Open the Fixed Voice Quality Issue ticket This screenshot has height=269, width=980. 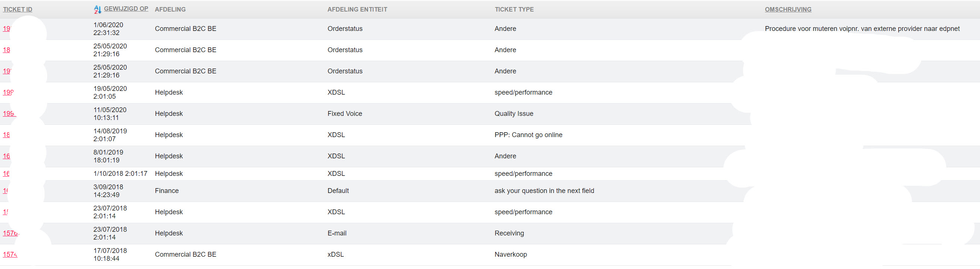(8, 114)
